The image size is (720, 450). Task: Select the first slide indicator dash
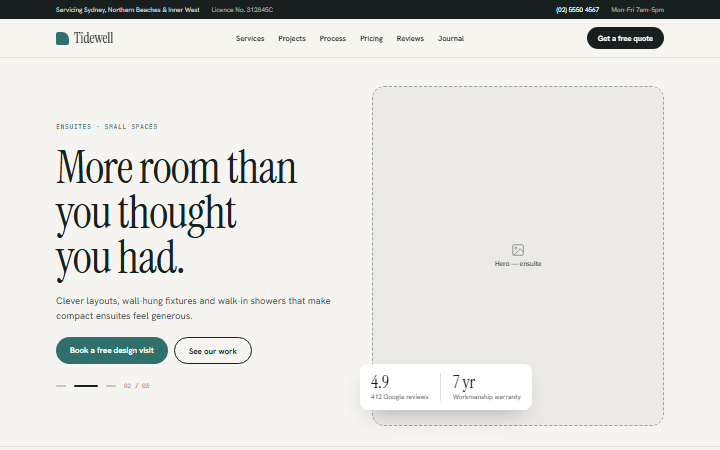point(61,386)
